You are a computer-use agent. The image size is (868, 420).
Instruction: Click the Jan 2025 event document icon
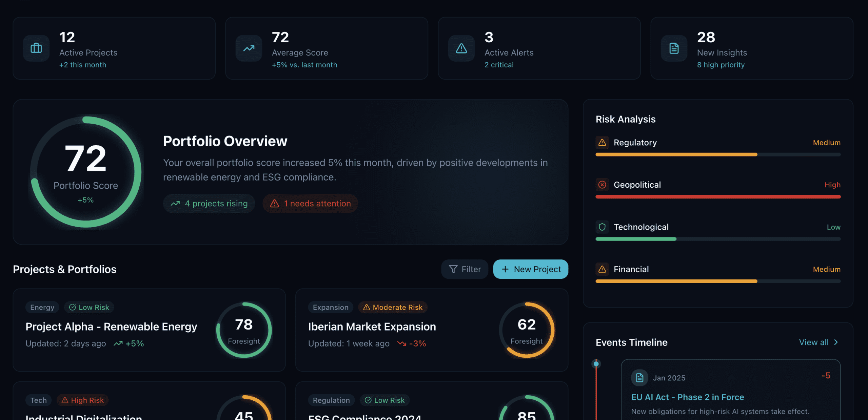click(639, 378)
